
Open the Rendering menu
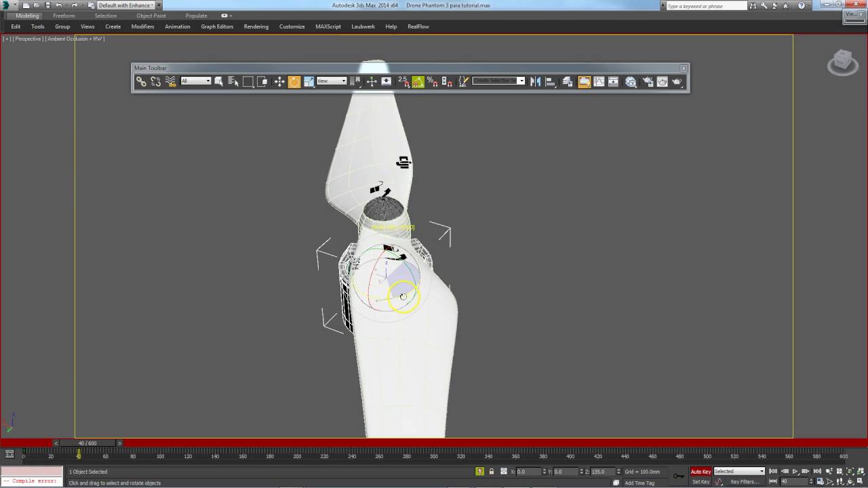[x=256, y=26]
